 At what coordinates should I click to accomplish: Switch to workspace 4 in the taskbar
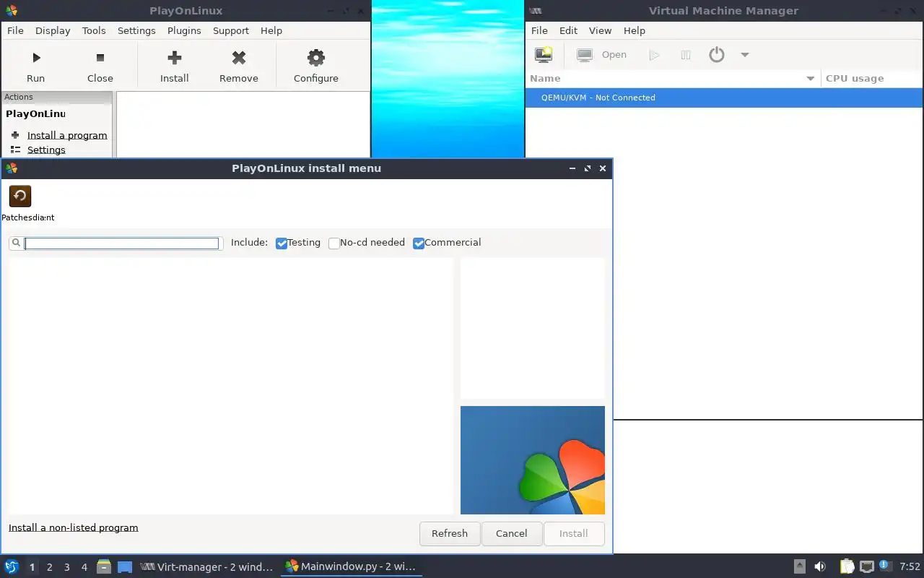pos(84,567)
